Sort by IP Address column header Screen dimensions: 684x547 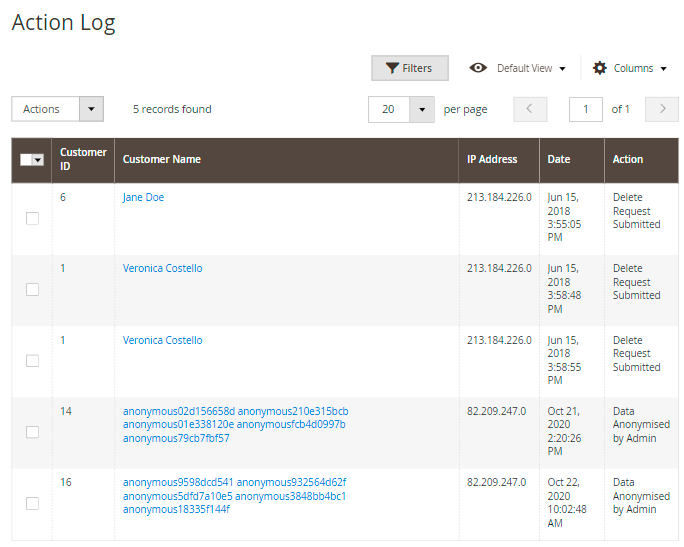point(492,159)
